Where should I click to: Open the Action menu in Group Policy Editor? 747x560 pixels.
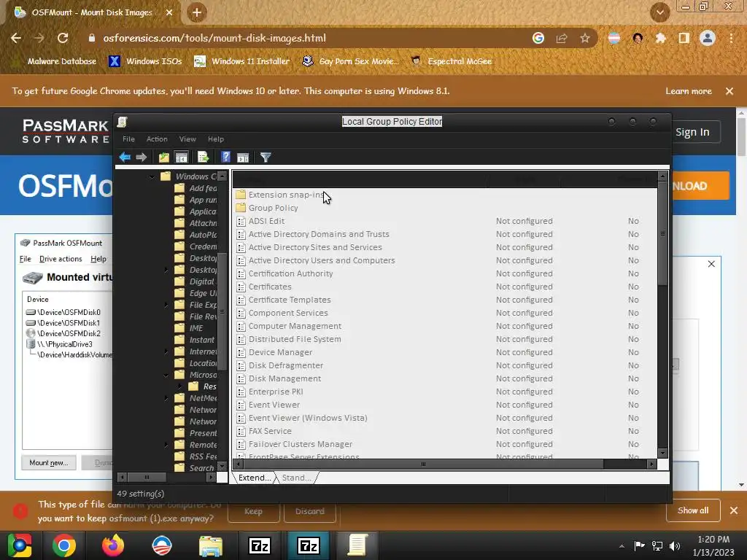(x=157, y=139)
